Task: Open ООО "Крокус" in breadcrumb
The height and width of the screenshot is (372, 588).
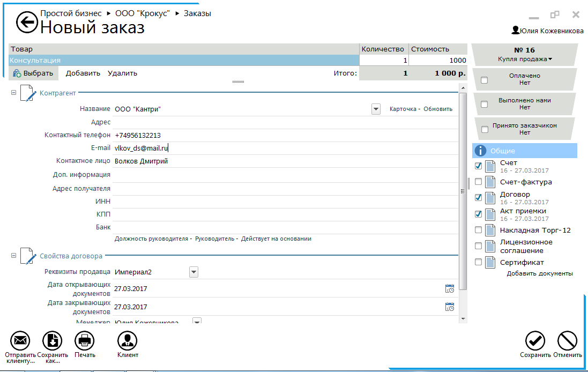Action: click(x=143, y=13)
